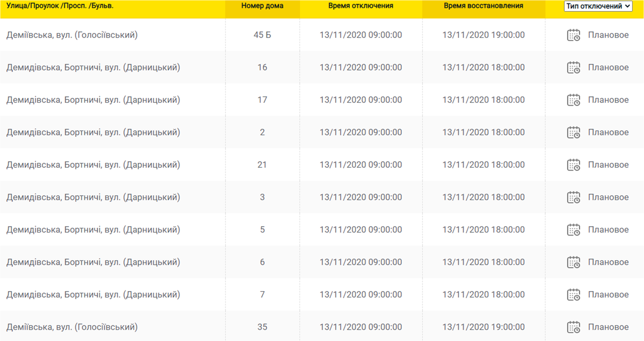Sort by Номер дома column header
This screenshot has height=341, width=644.
[x=262, y=6]
